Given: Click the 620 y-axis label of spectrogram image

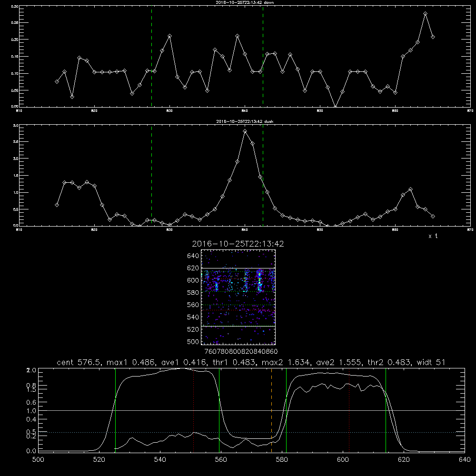Looking at the screenshot, I should pyautogui.click(x=193, y=268).
